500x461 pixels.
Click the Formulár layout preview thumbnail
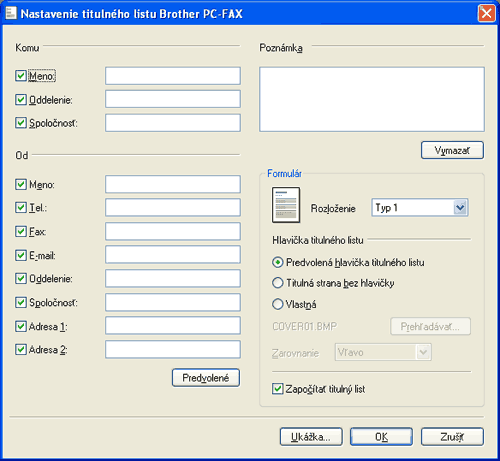coord(286,205)
